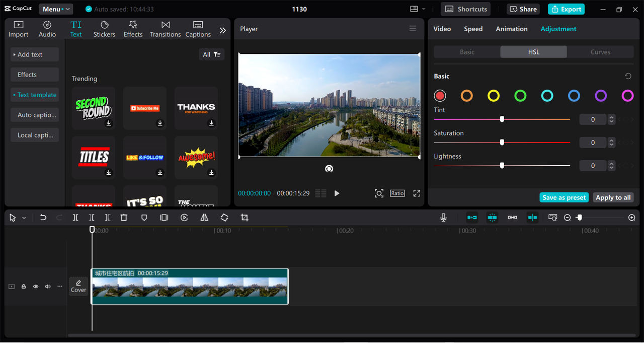This screenshot has height=343, width=644.
Task: Select the Like & Follow template
Action: 145,158
